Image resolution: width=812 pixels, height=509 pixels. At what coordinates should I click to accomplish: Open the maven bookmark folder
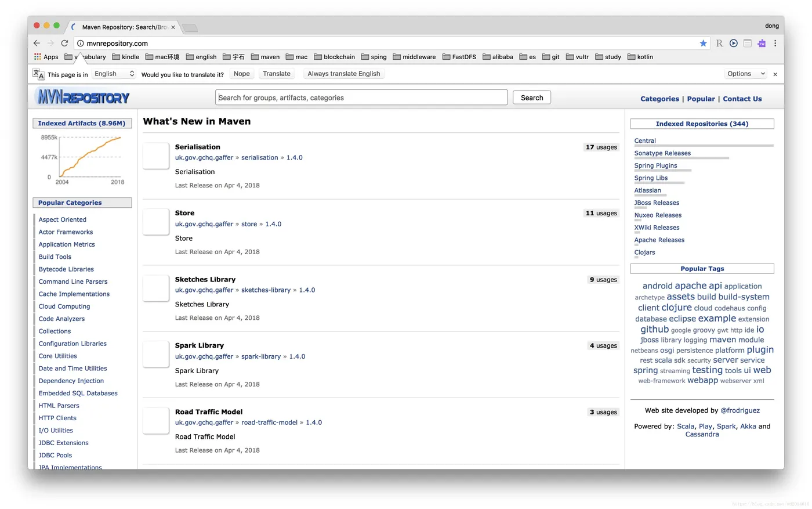(265, 57)
